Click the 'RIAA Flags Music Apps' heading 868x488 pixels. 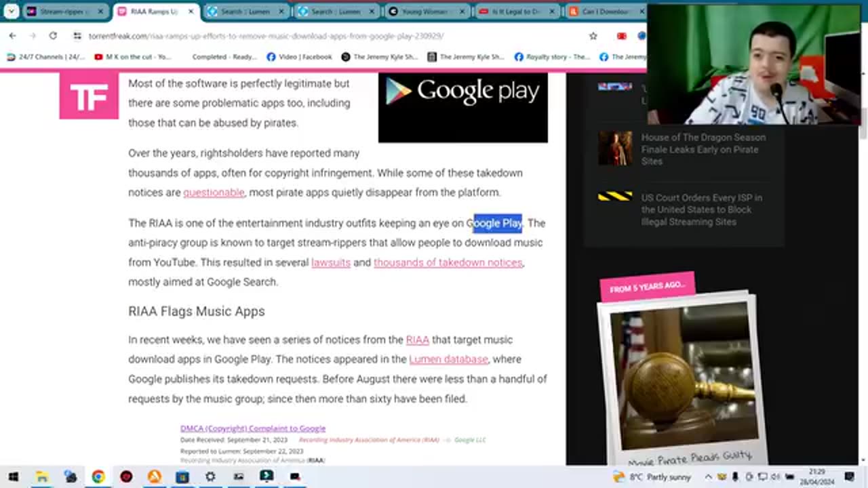click(197, 311)
